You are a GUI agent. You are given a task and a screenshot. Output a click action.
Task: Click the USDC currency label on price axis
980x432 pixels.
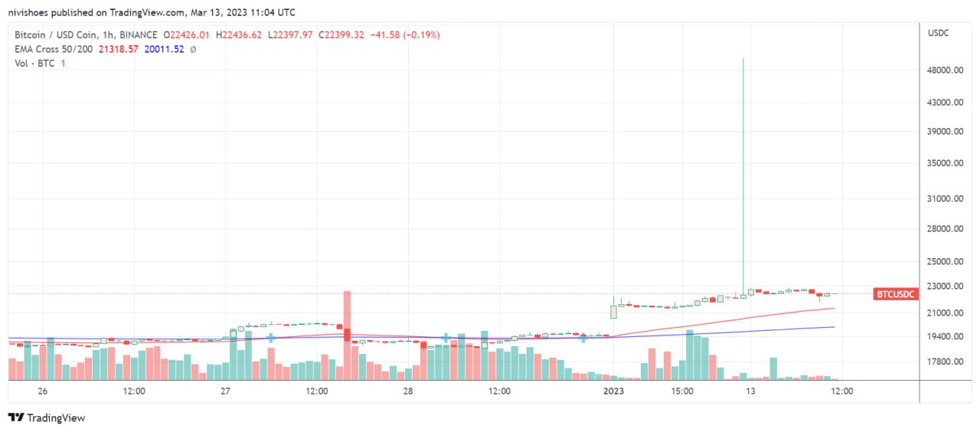point(938,34)
